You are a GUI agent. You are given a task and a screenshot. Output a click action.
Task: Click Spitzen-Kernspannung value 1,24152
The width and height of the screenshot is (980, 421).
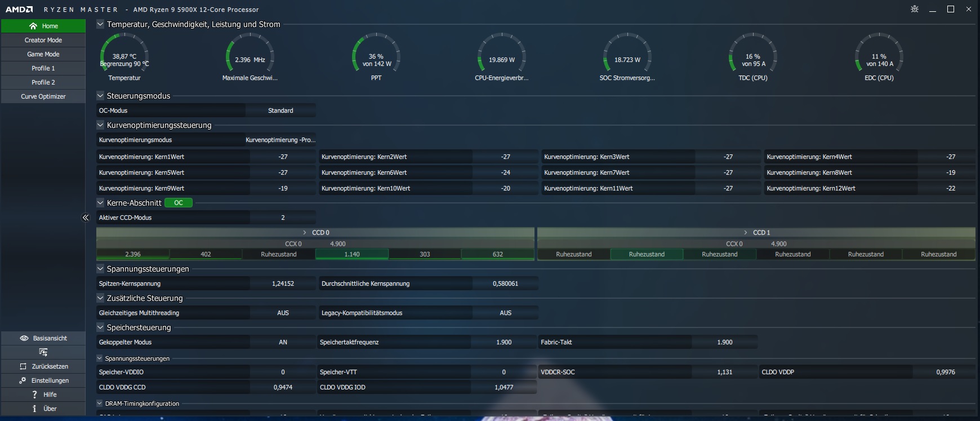click(283, 283)
